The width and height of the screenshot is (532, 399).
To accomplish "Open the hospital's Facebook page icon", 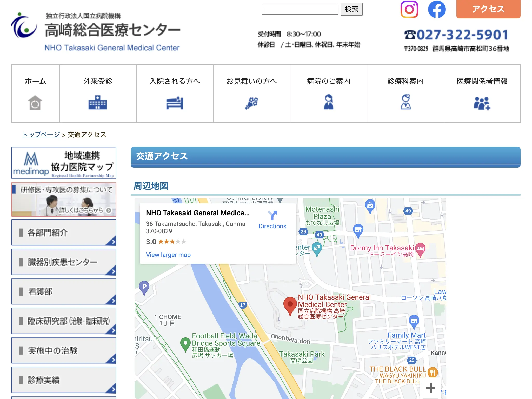I will (x=437, y=9).
